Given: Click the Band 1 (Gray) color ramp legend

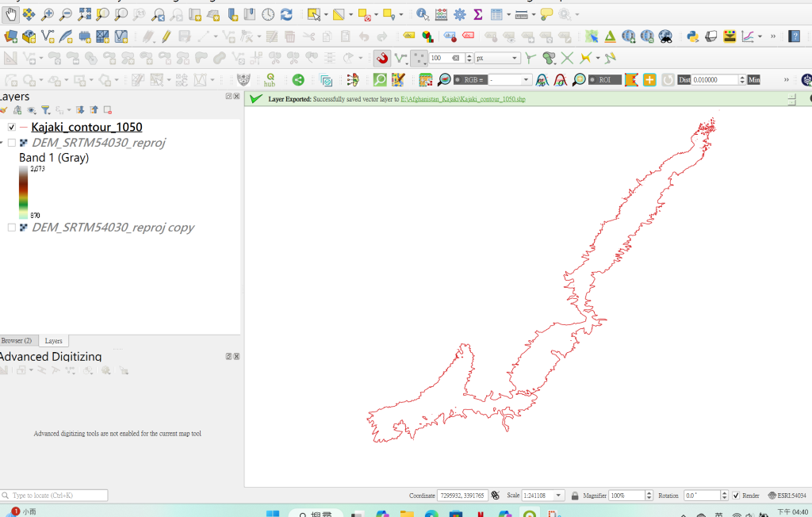Looking at the screenshot, I should pyautogui.click(x=23, y=192).
